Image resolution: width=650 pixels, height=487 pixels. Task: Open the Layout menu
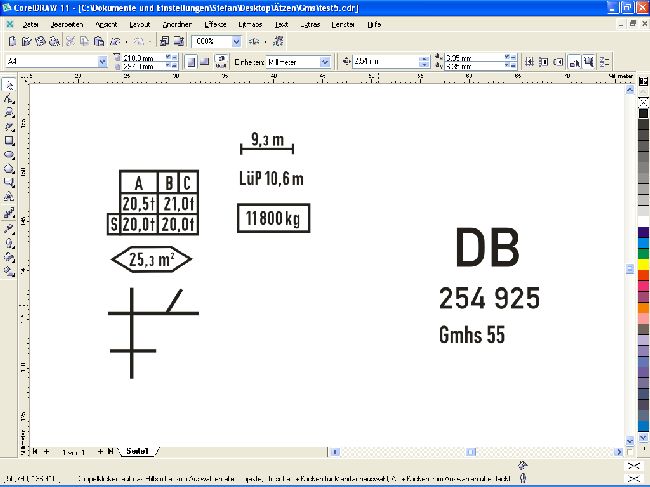click(139, 22)
